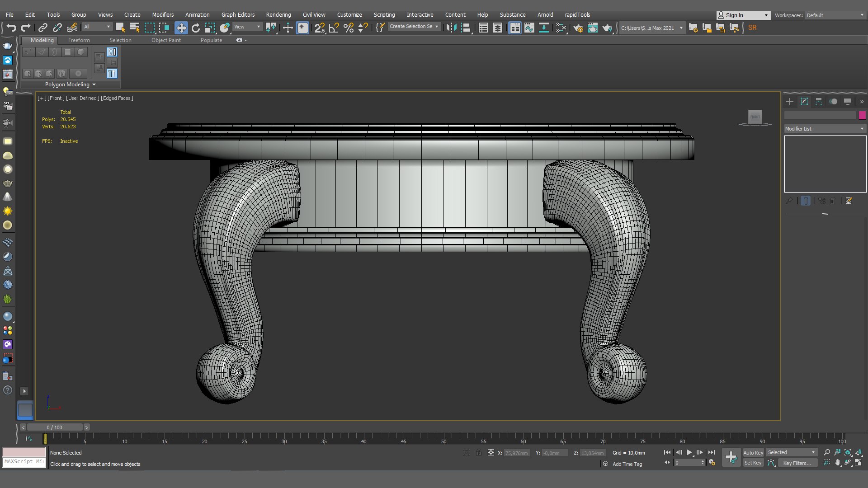Toggle Percent Snap icon
Viewport: 868px width, 488px height.
[x=348, y=28]
